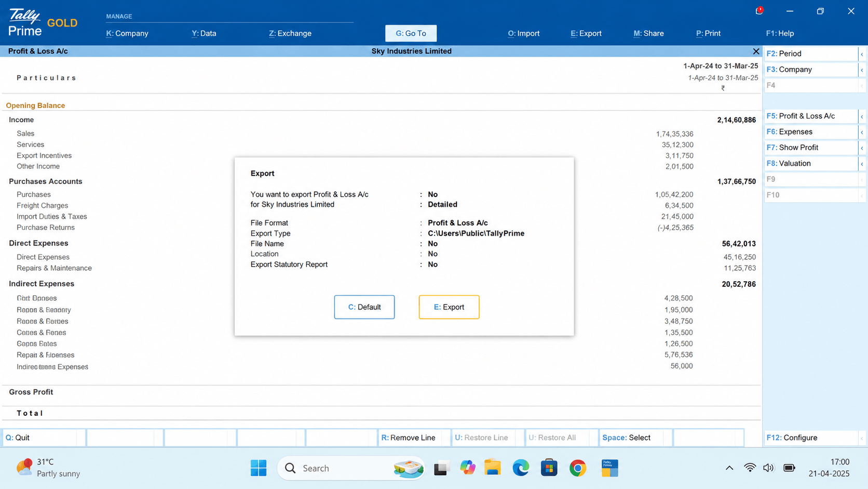Click C: Default in the Export dialog
The image size is (868, 489).
[364, 307]
